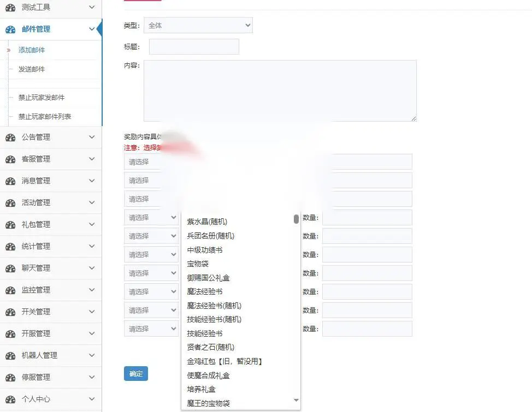Select 御赐国公礼盒 from the list

[x=208, y=278]
